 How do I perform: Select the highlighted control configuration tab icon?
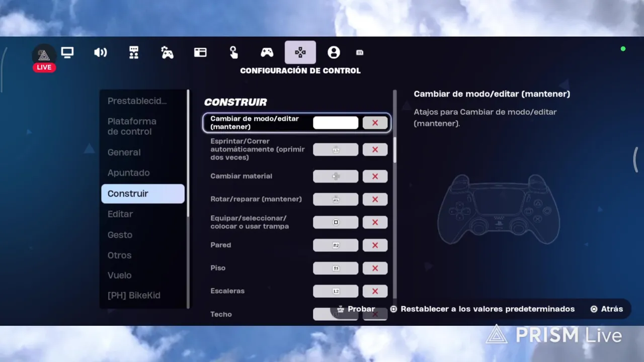(x=300, y=52)
